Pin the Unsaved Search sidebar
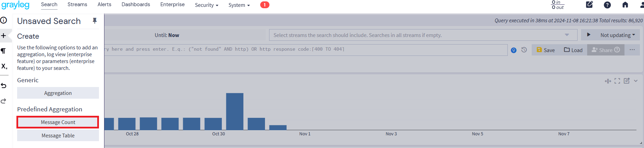 point(95,21)
